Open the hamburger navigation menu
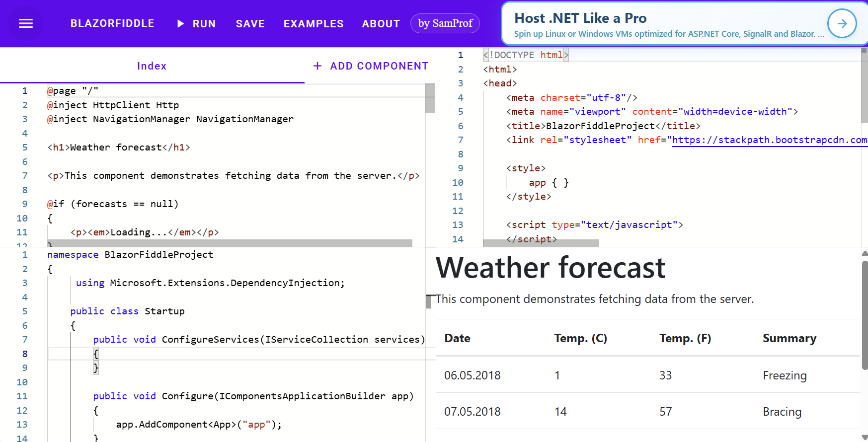The width and height of the screenshot is (868, 442). click(26, 23)
